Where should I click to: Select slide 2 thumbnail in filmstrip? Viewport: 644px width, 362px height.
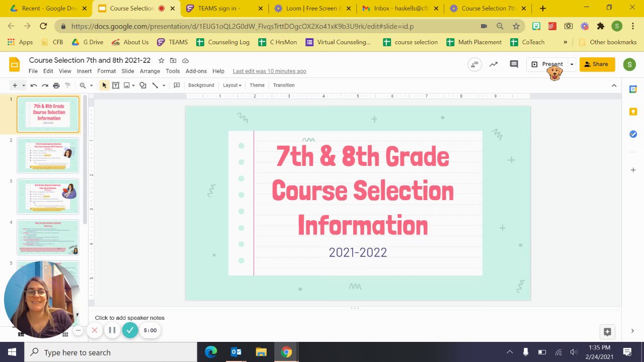point(48,155)
